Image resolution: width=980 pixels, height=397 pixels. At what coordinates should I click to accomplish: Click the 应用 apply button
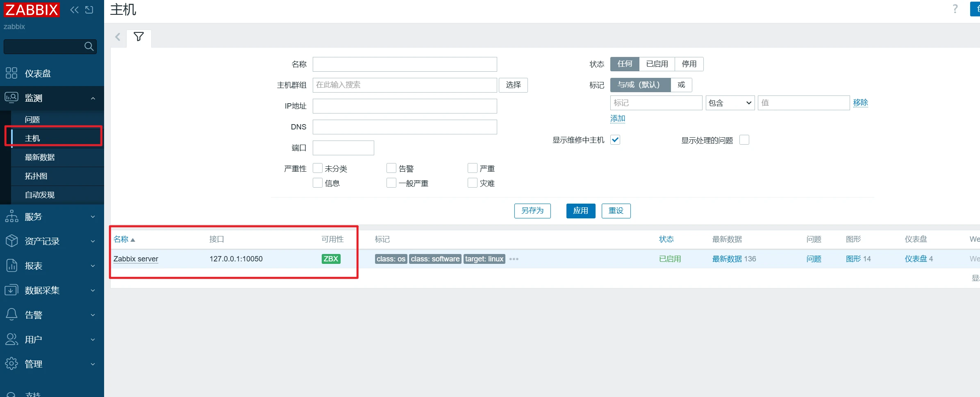pos(580,211)
